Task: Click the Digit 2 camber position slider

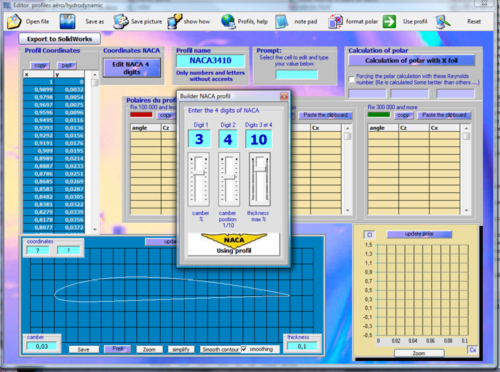Action: pyautogui.click(x=229, y=180)
